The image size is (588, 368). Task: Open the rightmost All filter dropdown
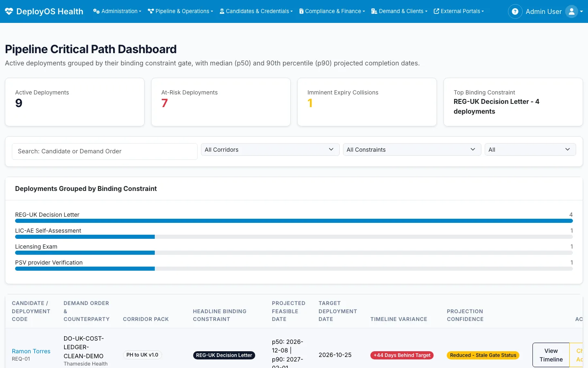530,150
